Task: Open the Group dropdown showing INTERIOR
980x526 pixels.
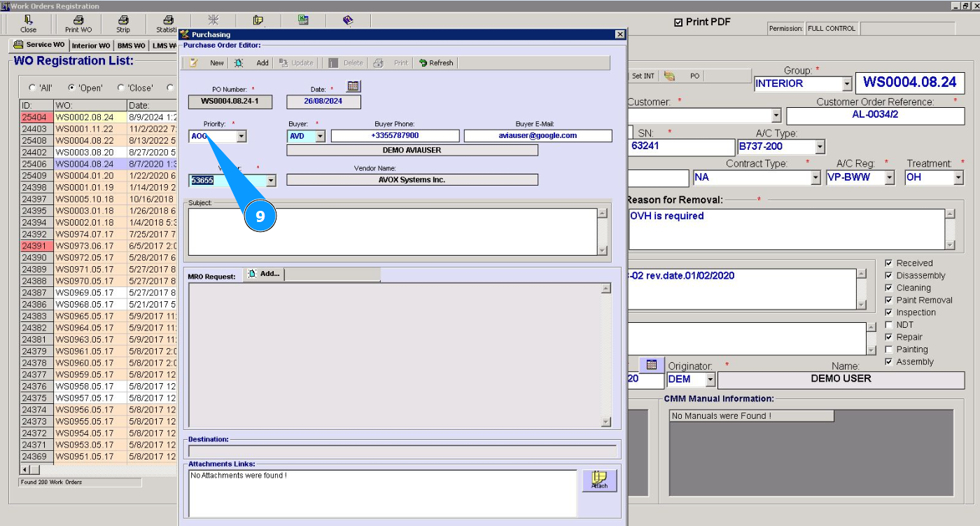Action: (847, 84)
